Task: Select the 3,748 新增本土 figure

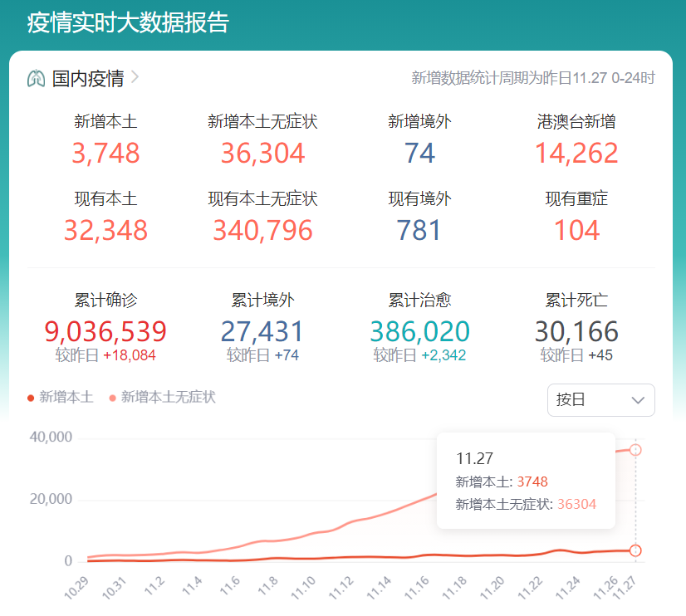Action: [105, 153]
